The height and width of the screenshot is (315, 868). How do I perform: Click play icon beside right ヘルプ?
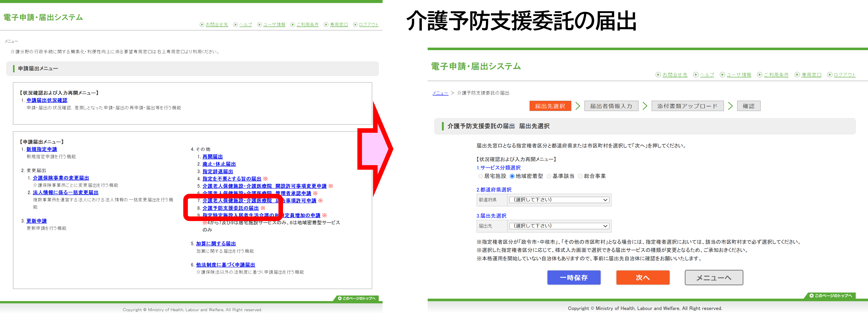[x=696, y=75]
